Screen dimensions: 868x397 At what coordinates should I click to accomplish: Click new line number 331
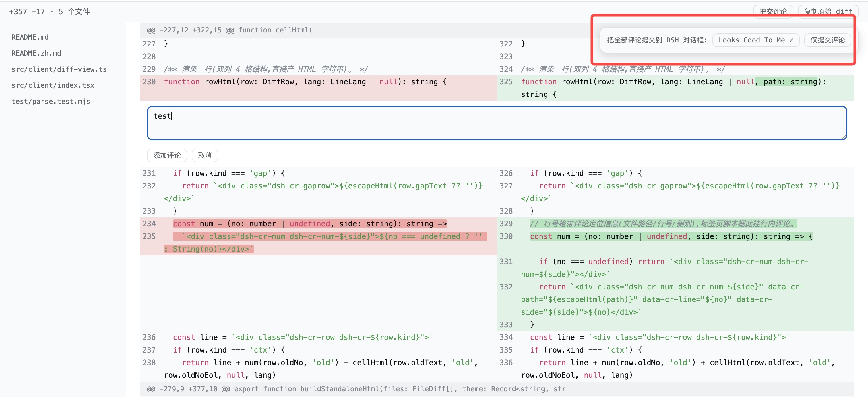(506, 262)
